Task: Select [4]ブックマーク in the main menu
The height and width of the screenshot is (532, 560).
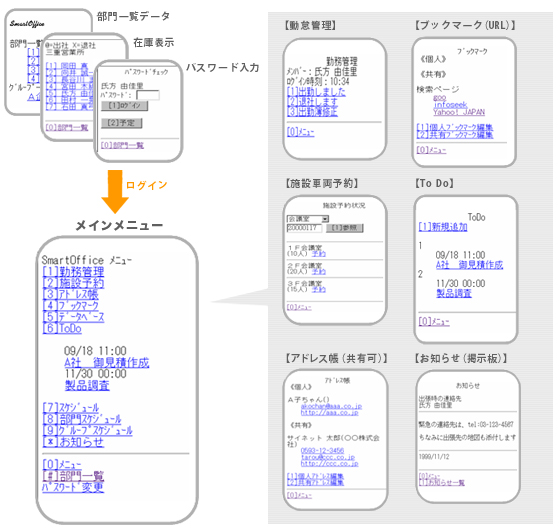Action: click(70, 306)
